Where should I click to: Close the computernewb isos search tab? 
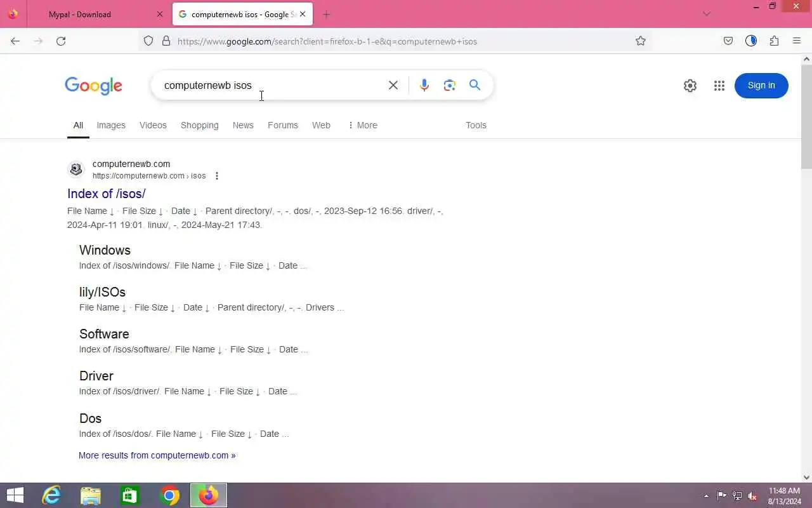pos(303,14)
